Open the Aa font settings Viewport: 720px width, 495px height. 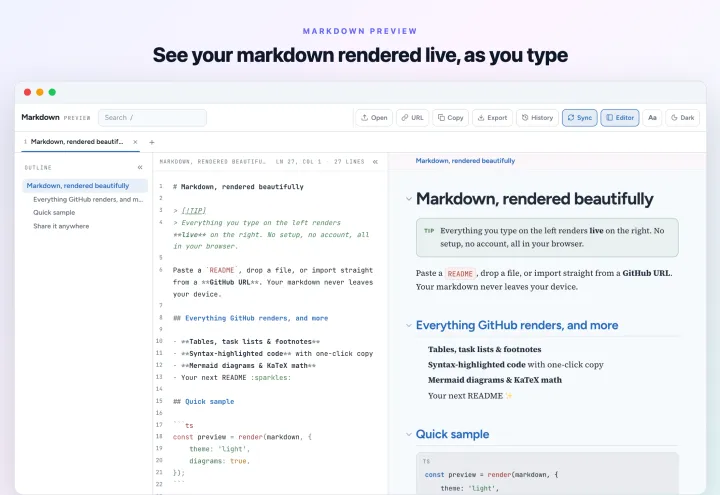click(652, 118)
